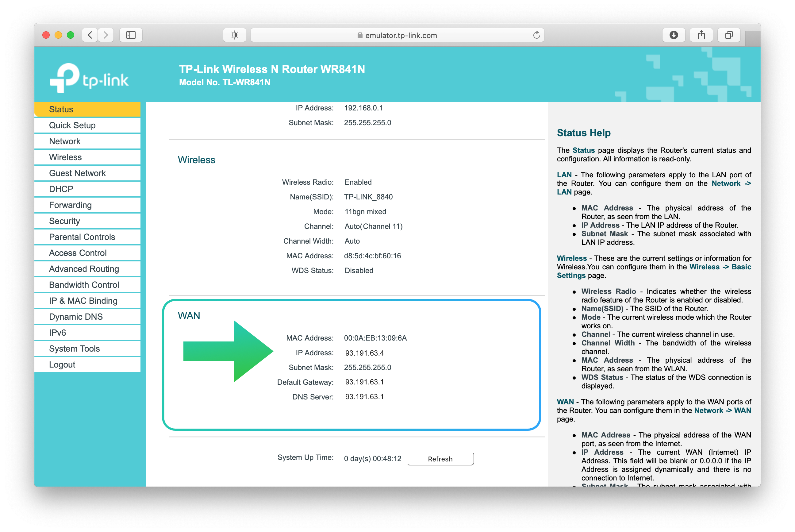The height and width of the screenshot is (532, 795).
Task: Click the WDS Status value Disabled
Action: 359,270
